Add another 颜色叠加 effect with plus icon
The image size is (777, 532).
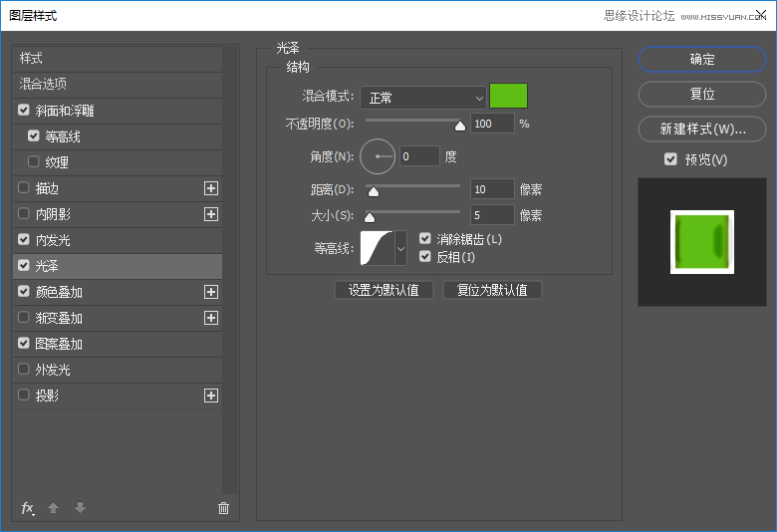211,292
